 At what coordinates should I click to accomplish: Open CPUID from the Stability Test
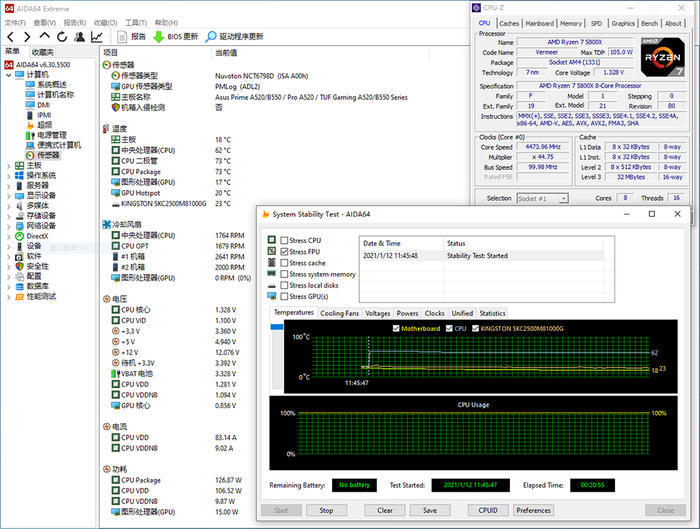(488, 510)
